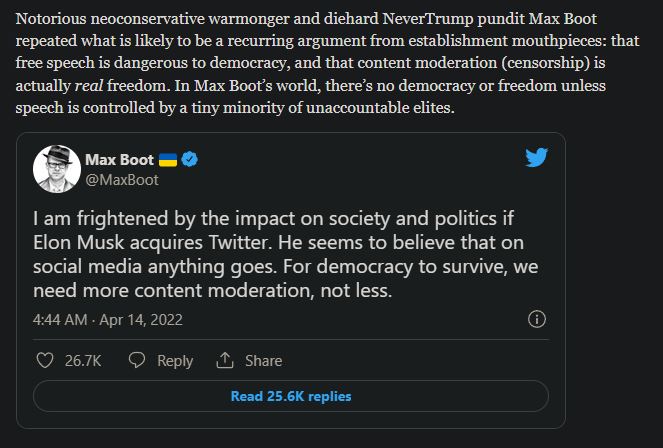
Task: Click the 26.7K likes count
Action: pos(83,361)
